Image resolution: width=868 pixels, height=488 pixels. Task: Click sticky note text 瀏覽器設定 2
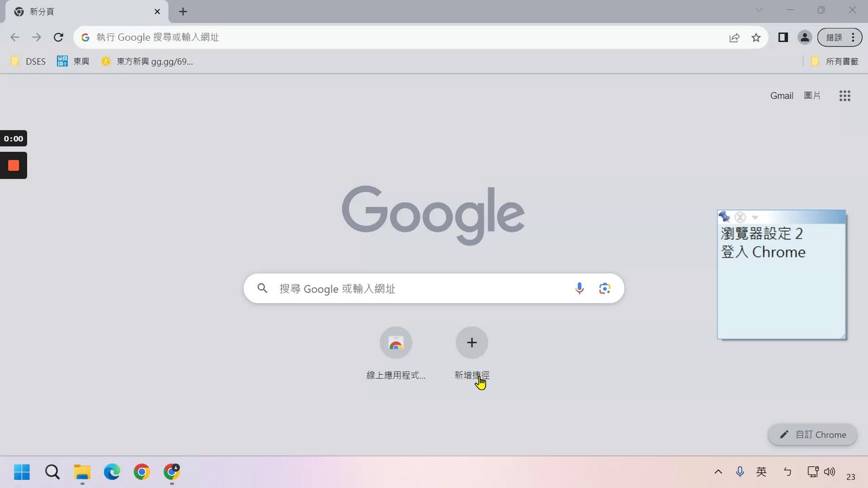(762, 234)
